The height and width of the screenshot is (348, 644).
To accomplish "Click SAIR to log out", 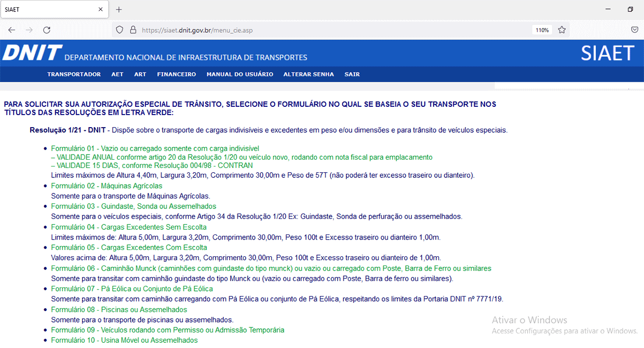I will [x=352, y=74].
